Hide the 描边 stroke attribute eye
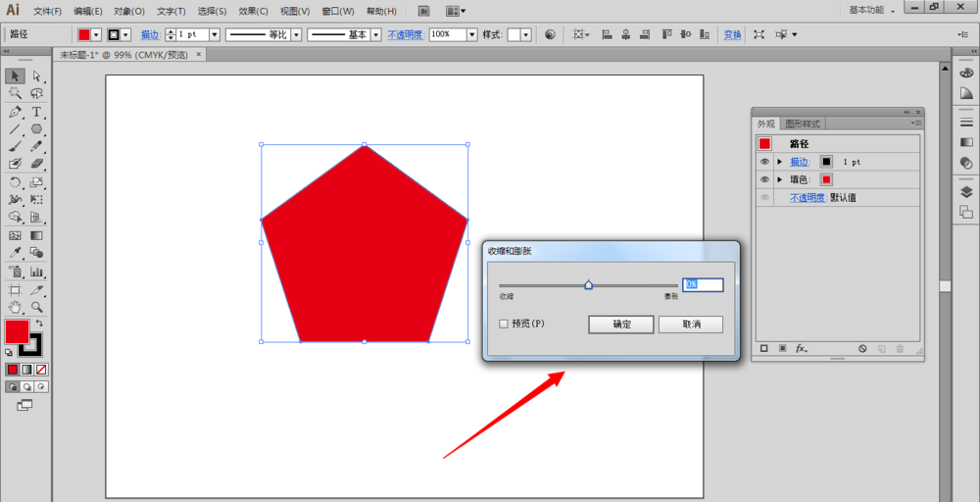The image size is (980, 502). tap(764, 162)
